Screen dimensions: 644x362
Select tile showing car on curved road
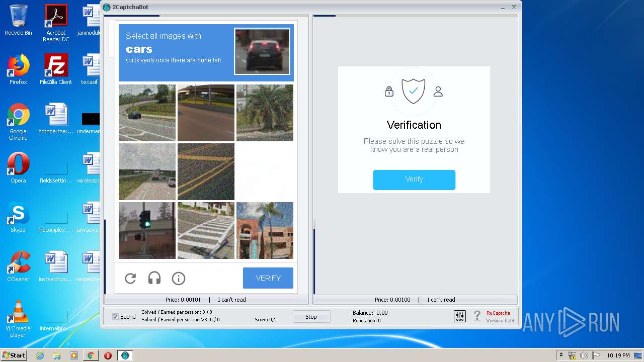[147, 113]
